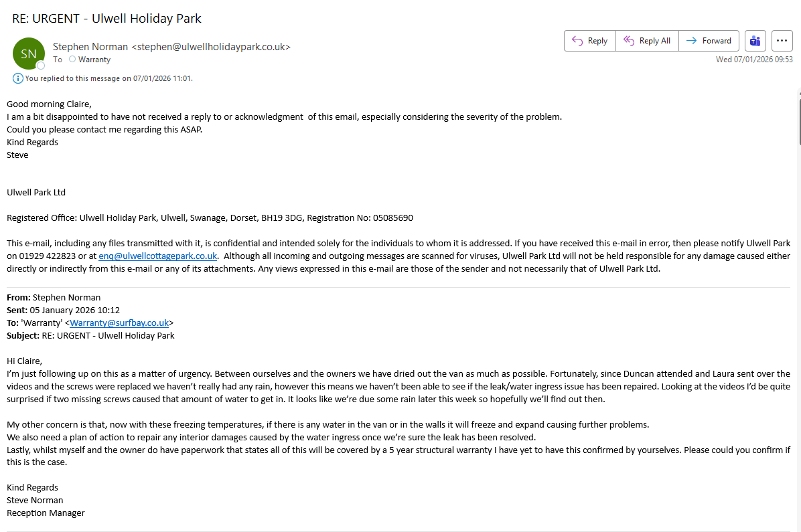The height and width of the screenshot is (532, 801).
Task: Click the email subject title
Action: coord(107,19)
